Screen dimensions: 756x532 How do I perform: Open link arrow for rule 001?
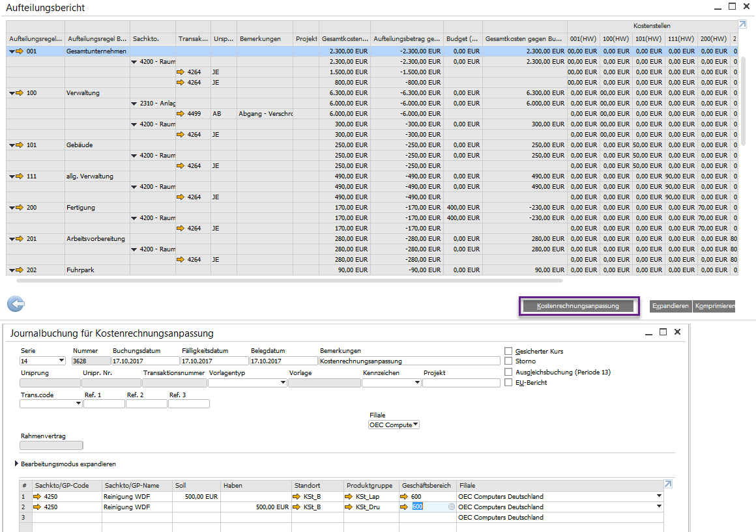[20, 51]
